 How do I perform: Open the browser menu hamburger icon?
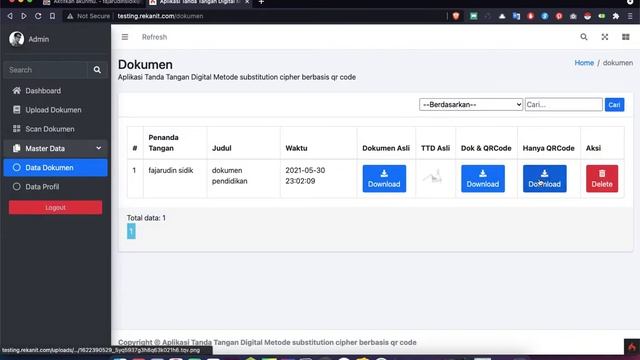[x=630, y=16]
